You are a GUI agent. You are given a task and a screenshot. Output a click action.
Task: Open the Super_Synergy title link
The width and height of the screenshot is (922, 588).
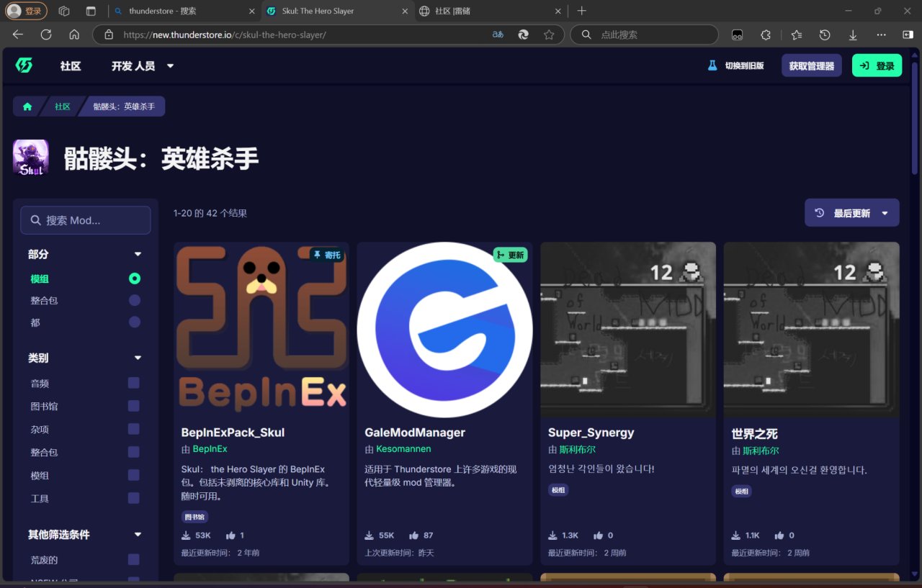point(591,433)
